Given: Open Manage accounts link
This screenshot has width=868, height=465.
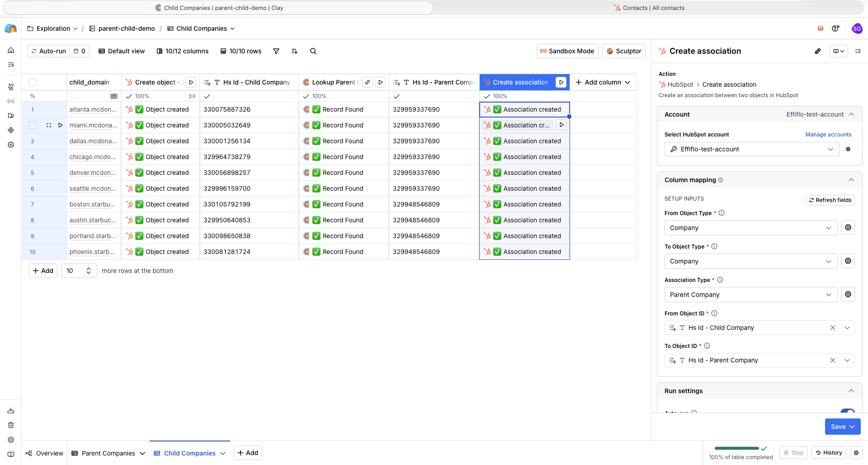Looking at the screenshot, I should [828, 135].
